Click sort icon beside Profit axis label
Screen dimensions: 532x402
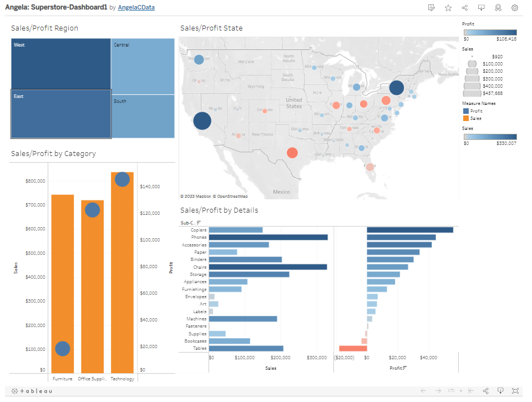pyautogui.click(x=404, y=368)
